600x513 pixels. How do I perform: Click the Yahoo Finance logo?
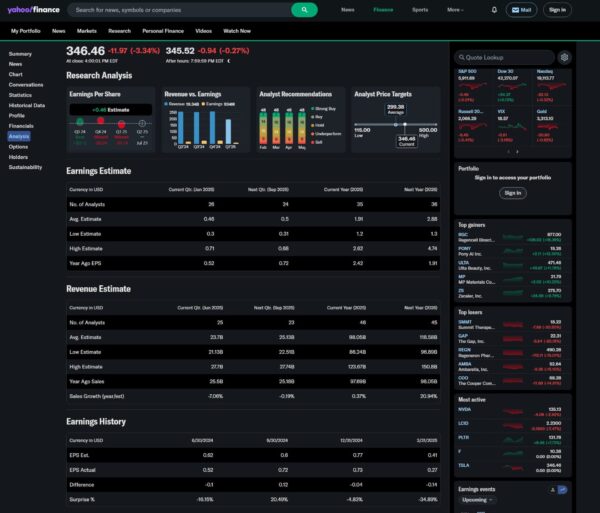(33, 10)
